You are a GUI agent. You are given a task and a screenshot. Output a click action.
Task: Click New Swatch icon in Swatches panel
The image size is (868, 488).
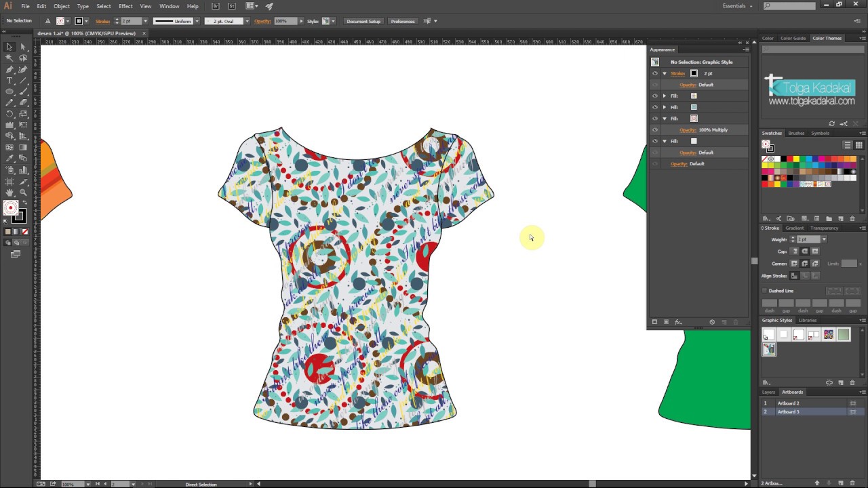(841, 218)
